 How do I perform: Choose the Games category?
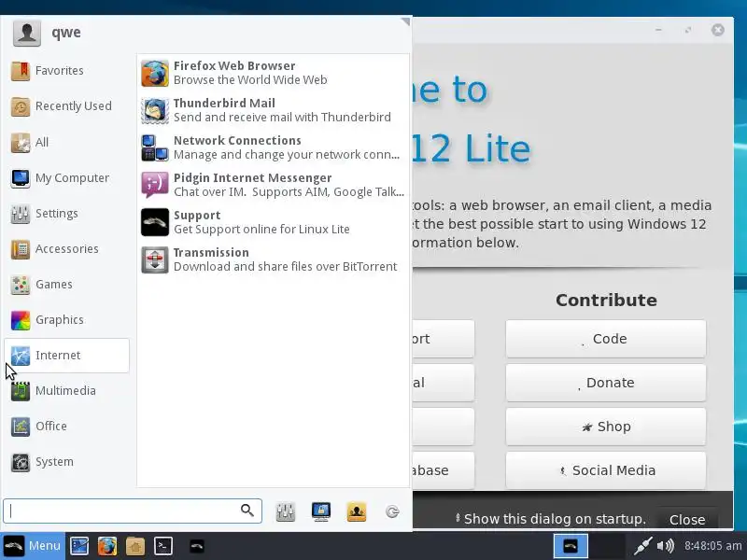coord(66,285)
